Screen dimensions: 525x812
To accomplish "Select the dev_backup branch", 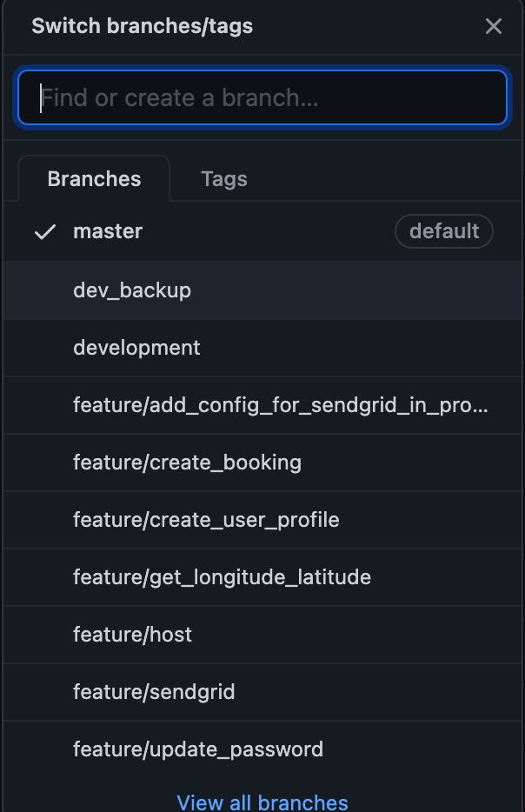I will point(262,290).
